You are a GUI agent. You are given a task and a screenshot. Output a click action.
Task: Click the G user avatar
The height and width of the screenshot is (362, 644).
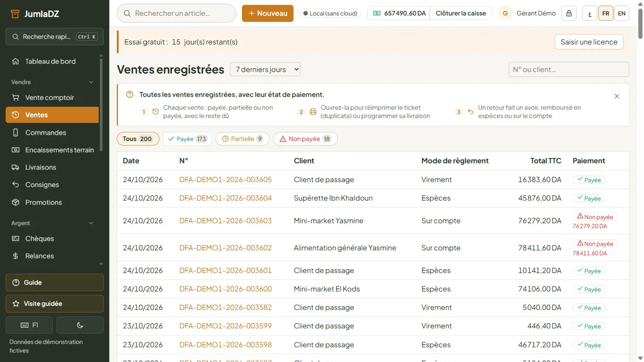point(505,13)
